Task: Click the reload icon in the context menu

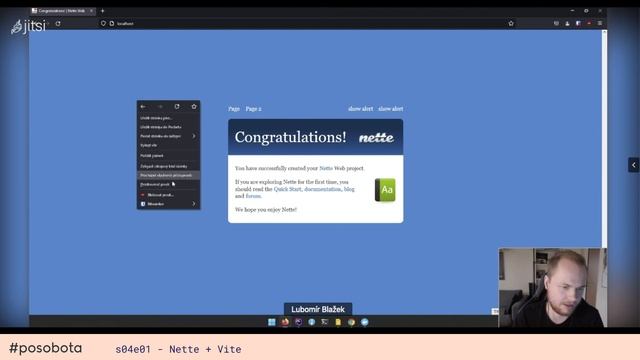Action: (177, 107)
